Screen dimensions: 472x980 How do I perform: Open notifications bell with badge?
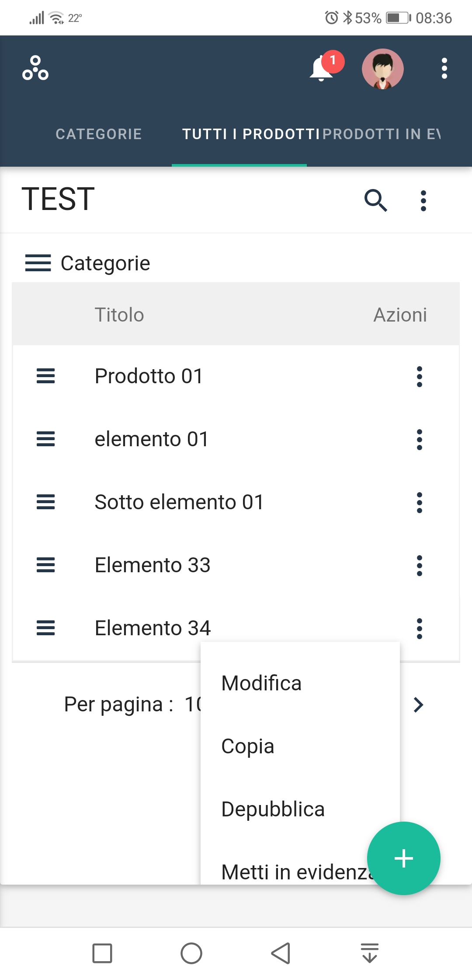pyautogui.click(x=322, y=69)
